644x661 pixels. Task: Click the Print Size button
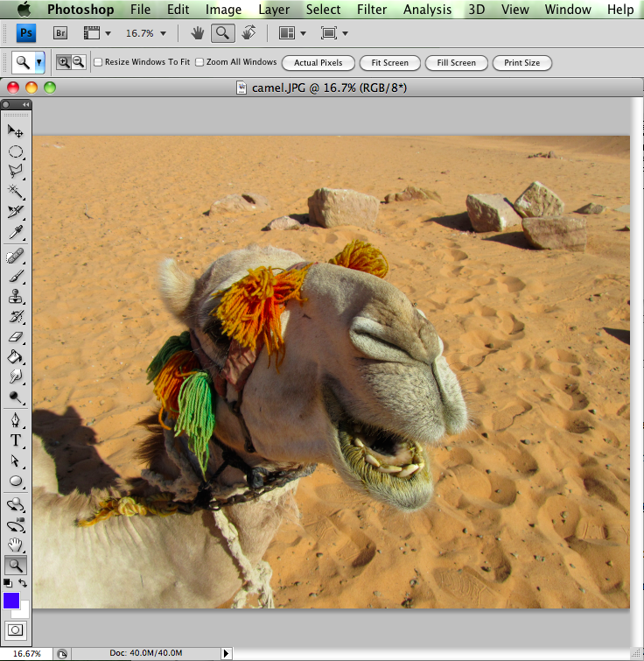pos(522,63)
